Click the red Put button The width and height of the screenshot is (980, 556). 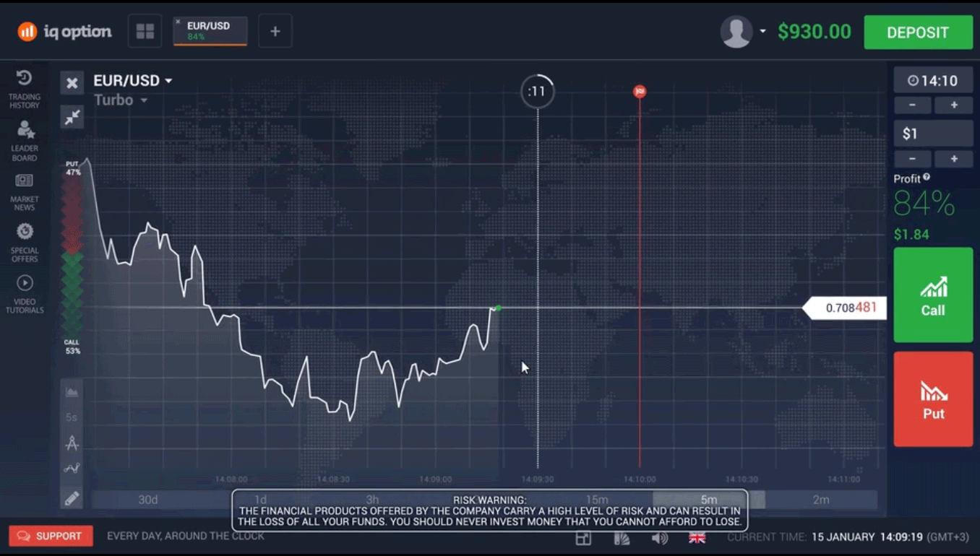pyautogui.click(x=933, y=399)
